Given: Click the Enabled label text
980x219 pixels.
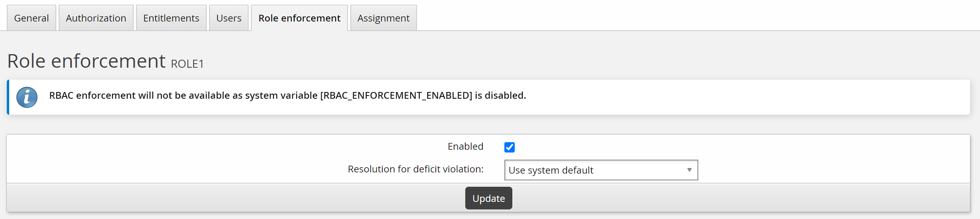Looking at the screenshot, I should coord(465,147).
